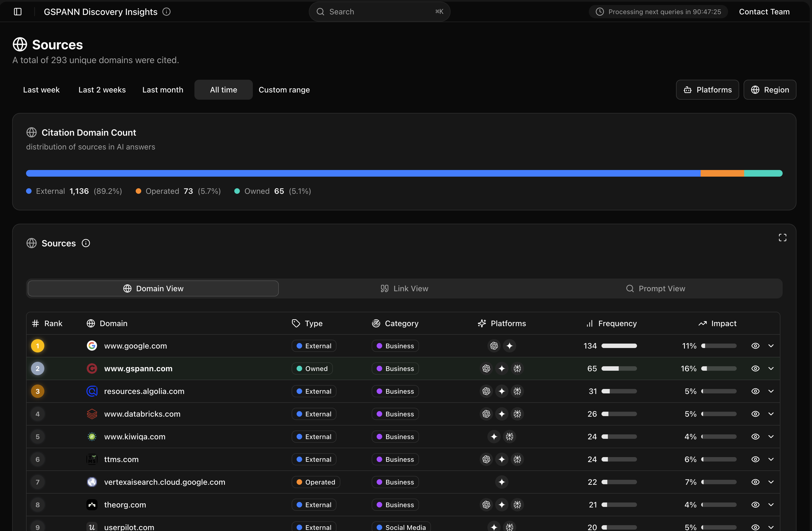Click ChatGPT icon in ttms.com row
Image resolution: width=812 pixels, height=531 pixels.
pos(486,459)
